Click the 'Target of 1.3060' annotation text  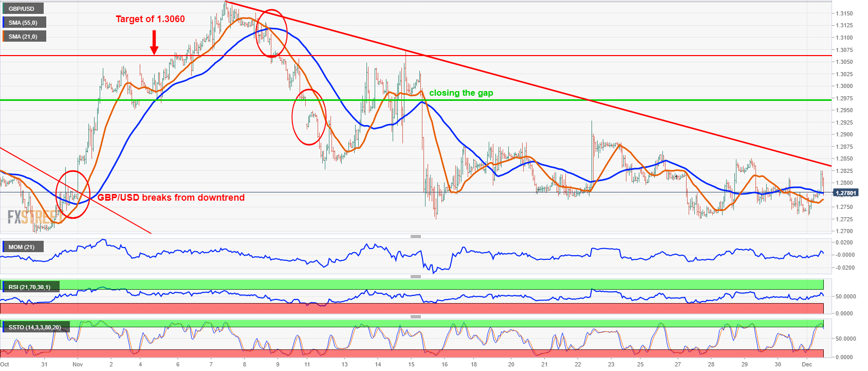coord(150,19)
